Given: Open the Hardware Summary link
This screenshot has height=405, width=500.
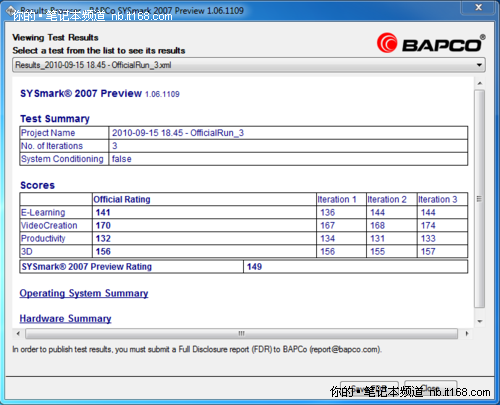Looking at the screenshot, I should [65, 319].
